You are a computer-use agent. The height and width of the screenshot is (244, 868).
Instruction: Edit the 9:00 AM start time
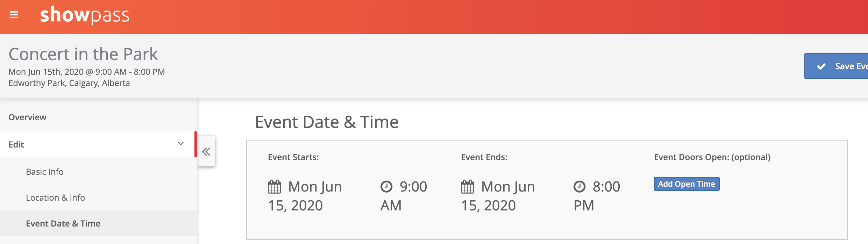point(404,196)
